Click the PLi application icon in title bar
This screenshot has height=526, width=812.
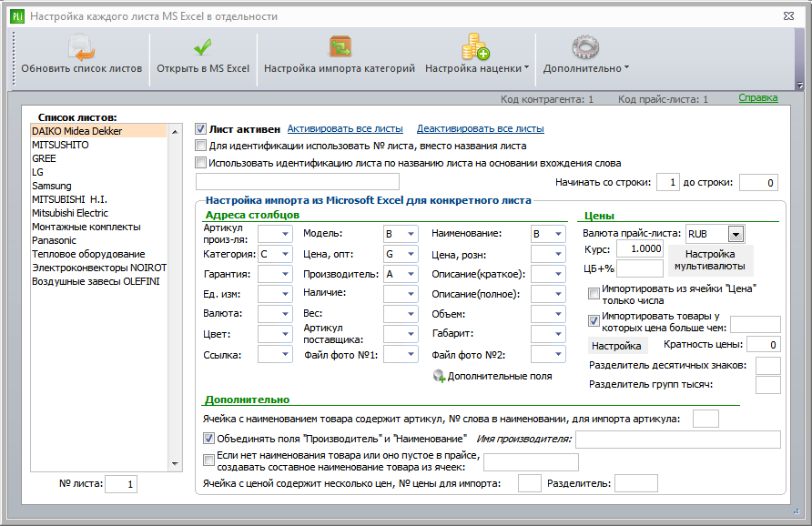(x=17, y=16)
